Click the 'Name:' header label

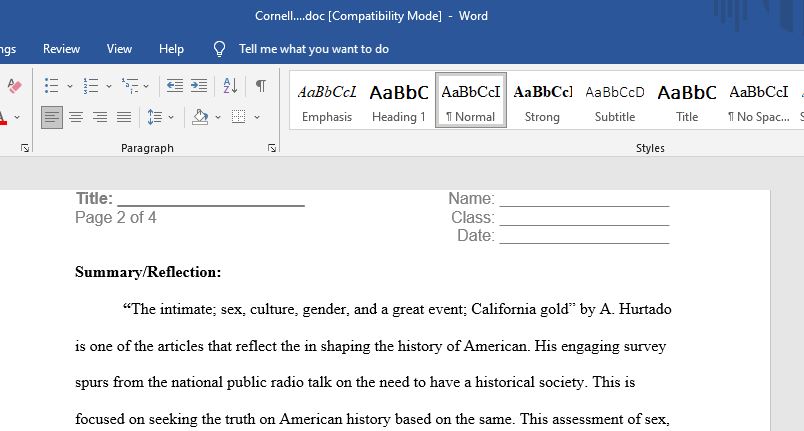click(471, 198)
